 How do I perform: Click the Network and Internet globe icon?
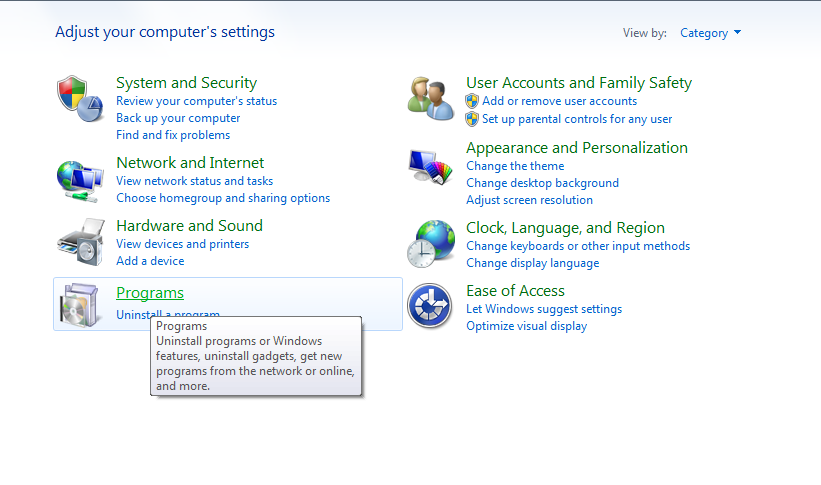(80, 181)
